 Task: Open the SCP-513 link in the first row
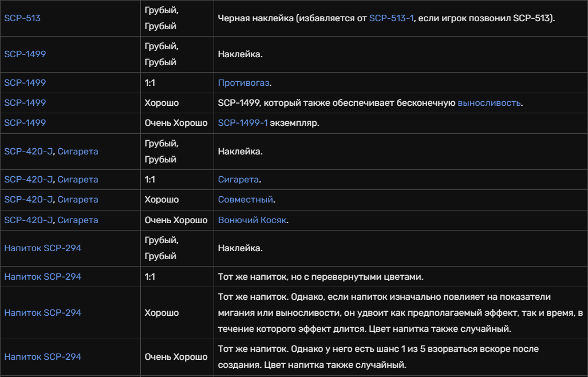(22, 18)
